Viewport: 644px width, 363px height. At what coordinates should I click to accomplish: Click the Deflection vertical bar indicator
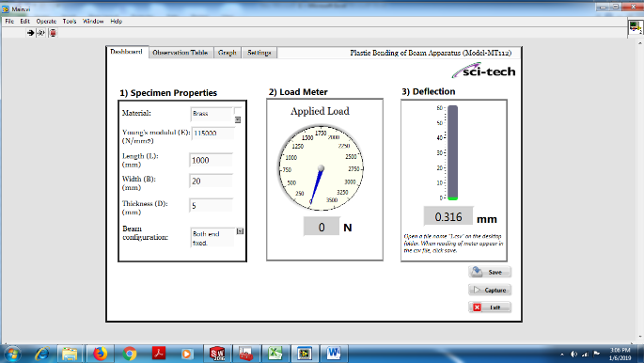452,152
